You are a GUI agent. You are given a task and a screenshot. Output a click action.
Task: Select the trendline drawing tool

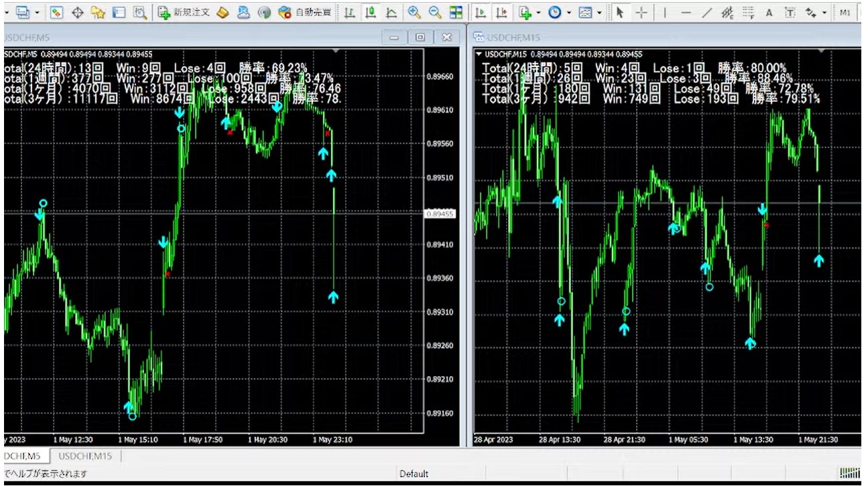tap(707, 12)
